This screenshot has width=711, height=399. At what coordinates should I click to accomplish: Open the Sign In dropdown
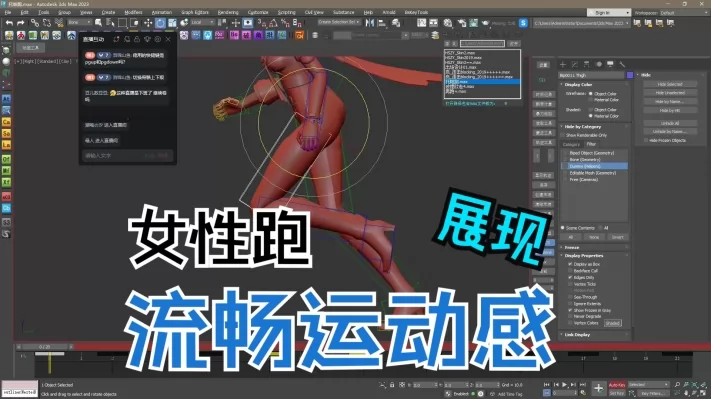click(609, 13)
